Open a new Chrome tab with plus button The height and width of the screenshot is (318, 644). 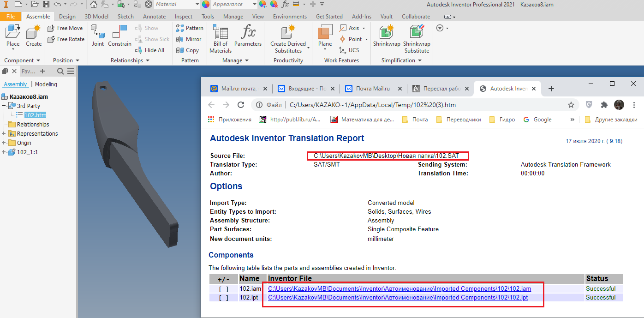(551, 89)
